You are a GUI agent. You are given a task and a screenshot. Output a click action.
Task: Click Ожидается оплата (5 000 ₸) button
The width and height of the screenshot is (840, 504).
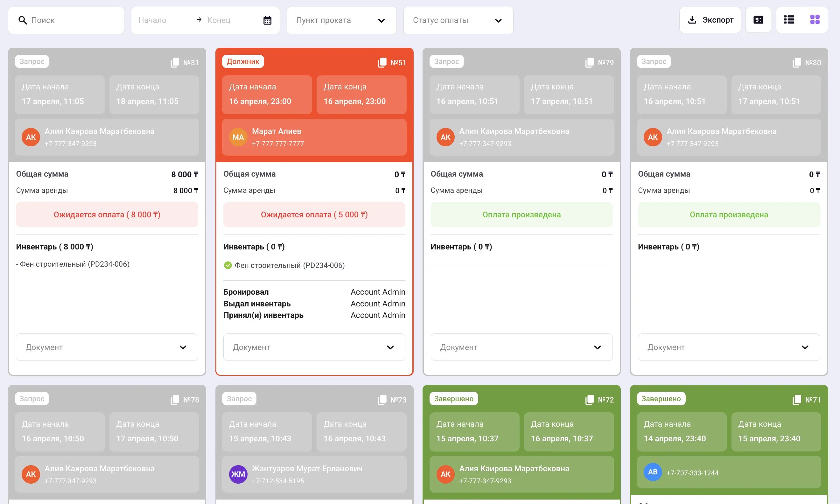pos(314,215)
